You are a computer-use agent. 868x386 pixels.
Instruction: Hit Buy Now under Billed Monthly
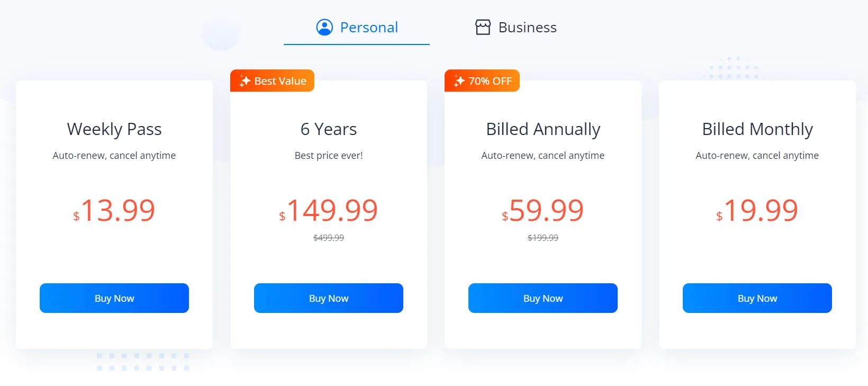coord(757,298)
